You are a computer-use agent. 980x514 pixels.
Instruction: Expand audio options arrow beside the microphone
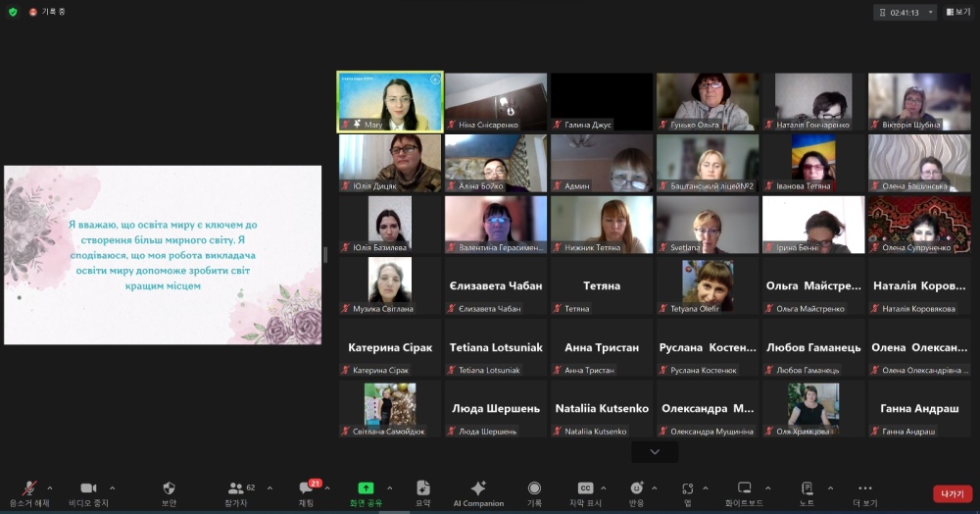point(50,488)
